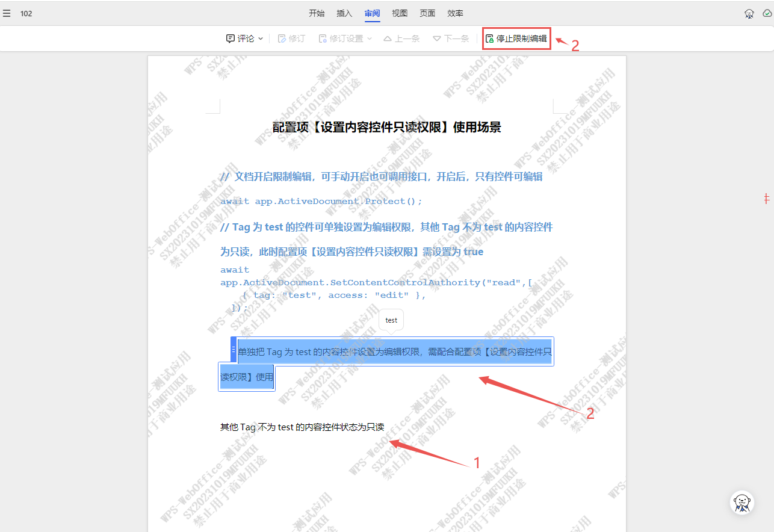774x532 pixels.
Task: Open the 页面 tab
Action: tap(427, 13)
